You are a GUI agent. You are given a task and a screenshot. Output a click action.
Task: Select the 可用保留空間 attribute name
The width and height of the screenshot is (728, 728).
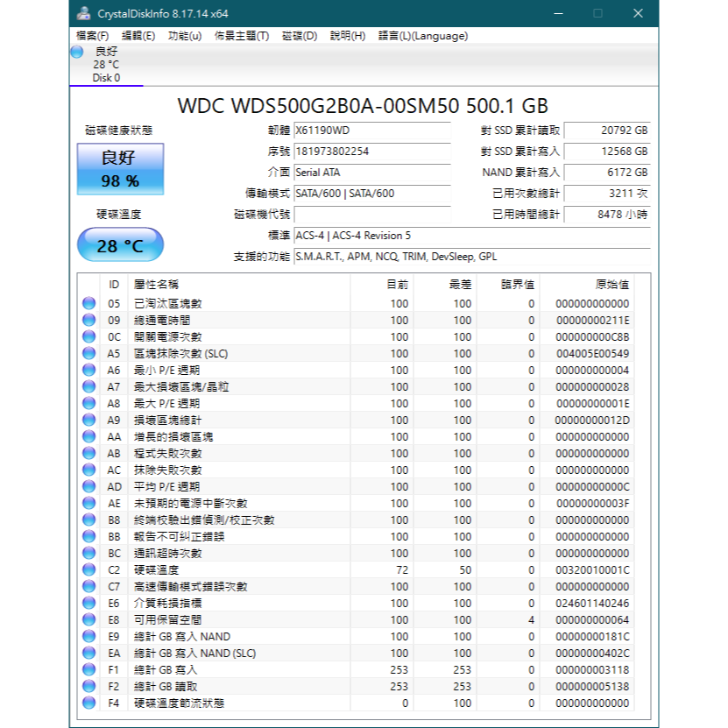167,620
